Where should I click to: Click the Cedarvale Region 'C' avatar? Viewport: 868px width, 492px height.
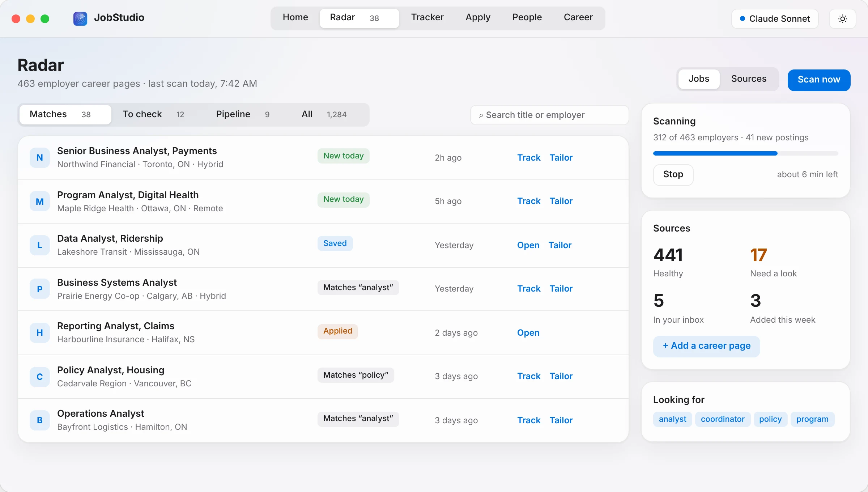pos(40,377)
